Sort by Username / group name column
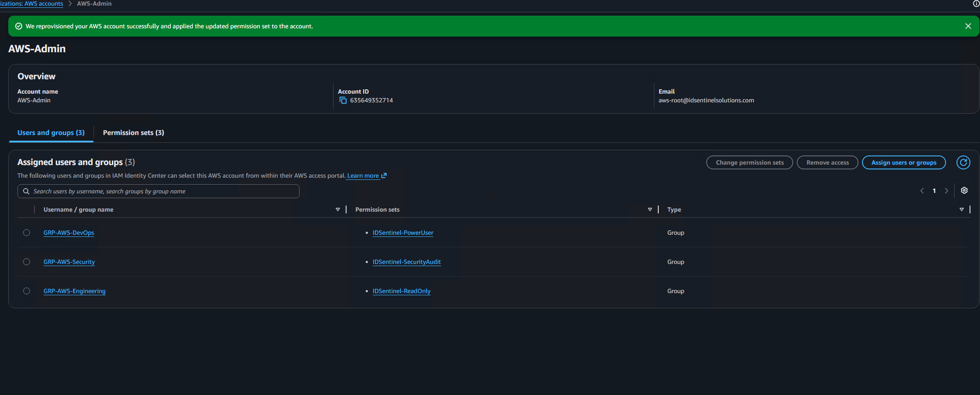The image size is (980, 395). (x=337, y=209)
